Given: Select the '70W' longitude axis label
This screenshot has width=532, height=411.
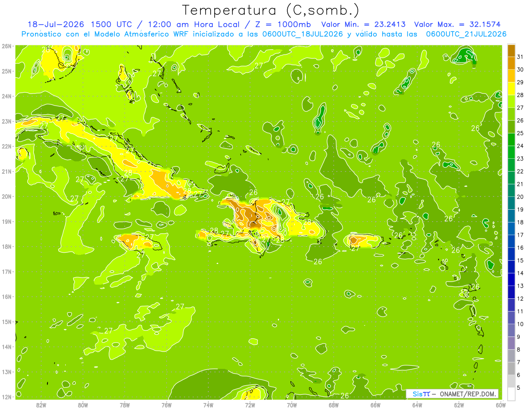Looking at the screenshot, I should (292, 405).
